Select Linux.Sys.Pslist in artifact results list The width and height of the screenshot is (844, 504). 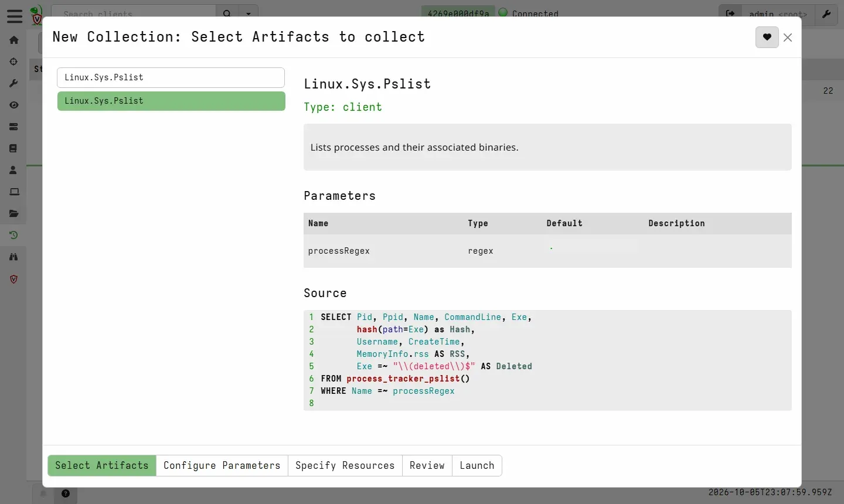[x=171, y=101]
